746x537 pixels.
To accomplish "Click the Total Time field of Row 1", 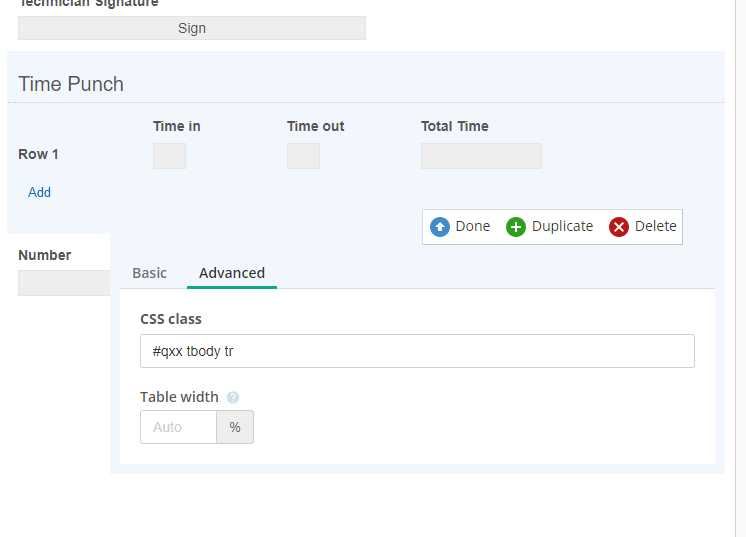I will (x=481, y=156).
